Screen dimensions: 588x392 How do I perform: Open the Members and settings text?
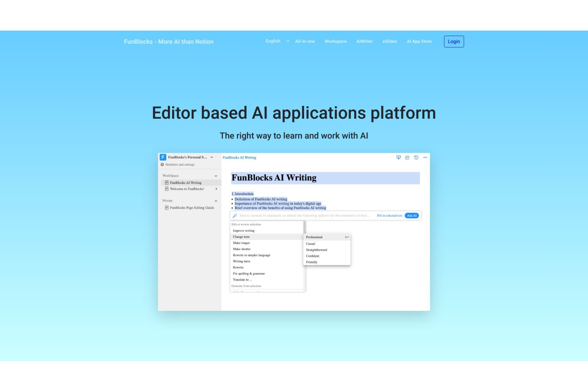180,165
